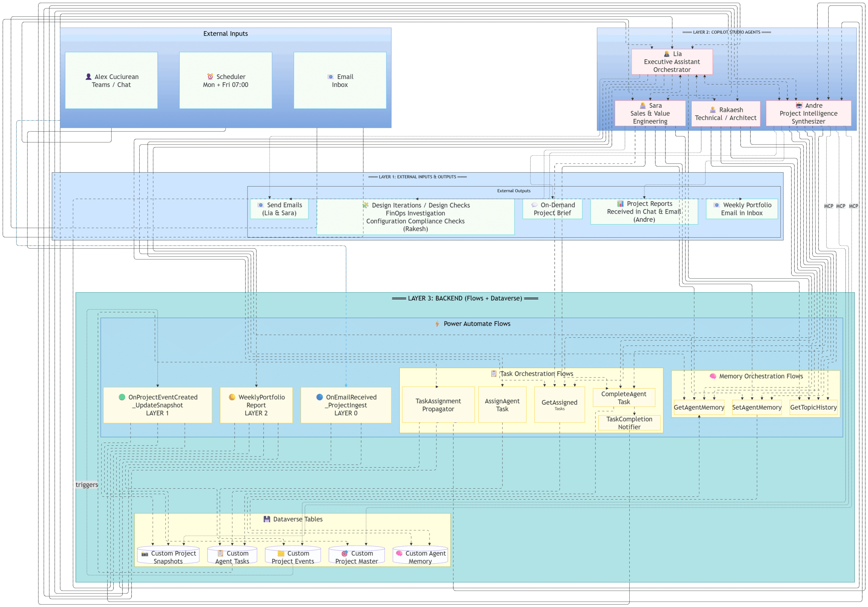This screenshot has height=607, width=868.
Task: Click the LAYER 3: BACKEND title text
Action: (x=465, y=298)
